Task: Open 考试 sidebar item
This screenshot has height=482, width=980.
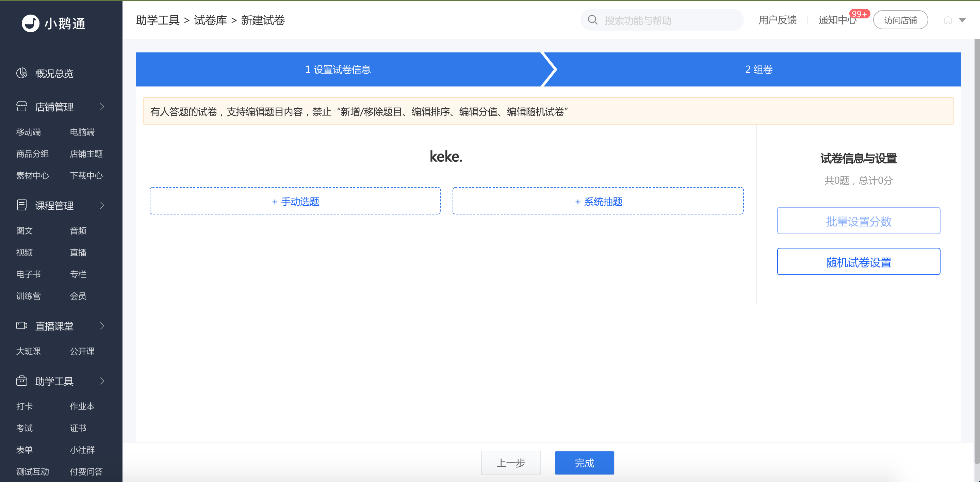Action: [24, 428]
